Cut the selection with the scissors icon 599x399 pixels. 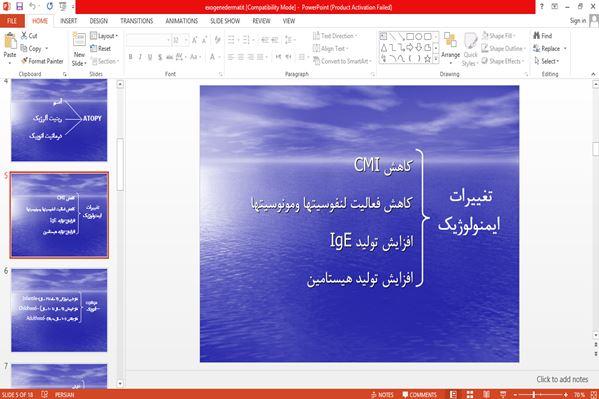click(29, 36)
